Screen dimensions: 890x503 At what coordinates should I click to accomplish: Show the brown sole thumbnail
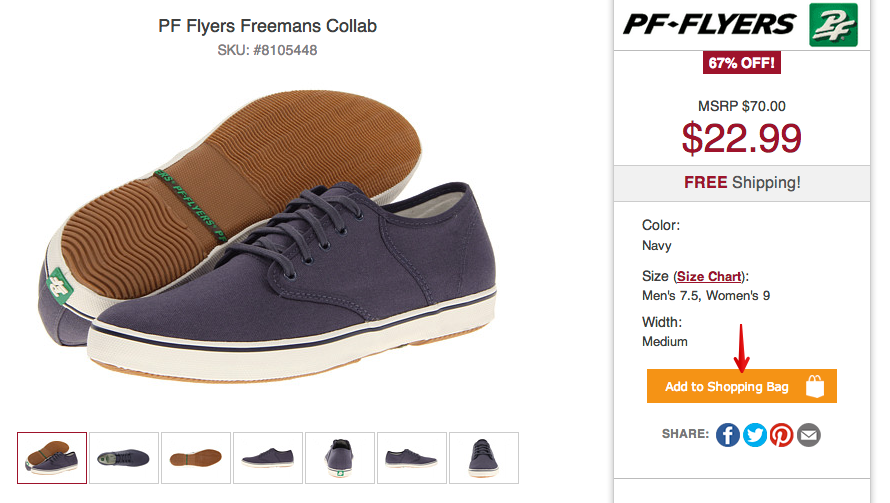tap(196, 458)
